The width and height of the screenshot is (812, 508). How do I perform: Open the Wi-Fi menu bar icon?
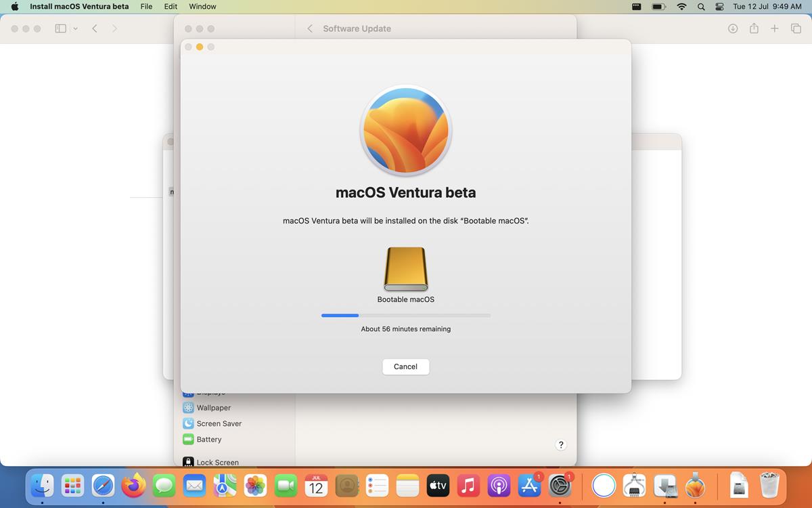tap(681, 6)
